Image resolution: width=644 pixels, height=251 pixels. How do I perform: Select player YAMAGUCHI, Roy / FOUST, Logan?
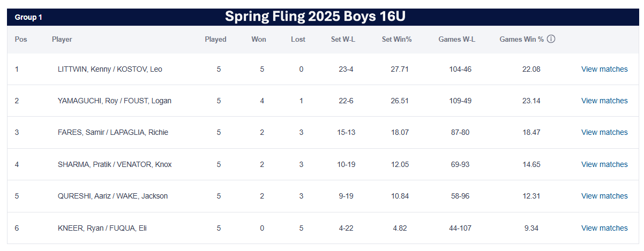click(115, 101)
